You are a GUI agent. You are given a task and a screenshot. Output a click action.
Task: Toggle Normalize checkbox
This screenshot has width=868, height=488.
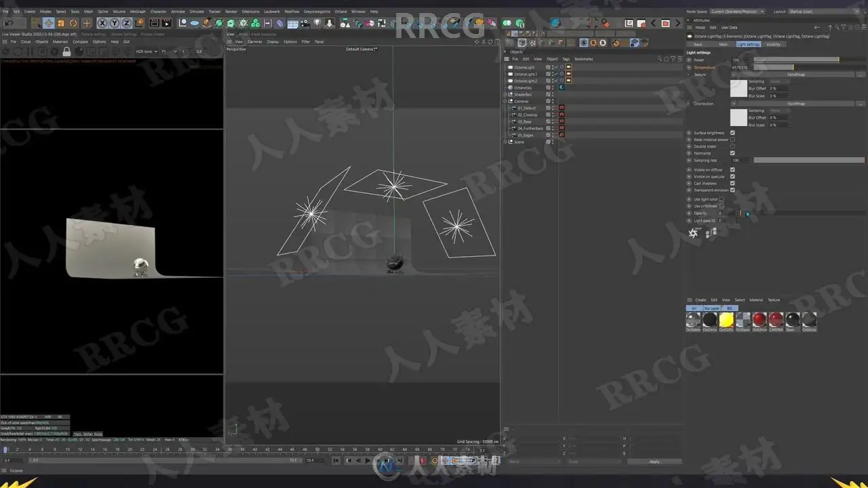click(732, 153)
